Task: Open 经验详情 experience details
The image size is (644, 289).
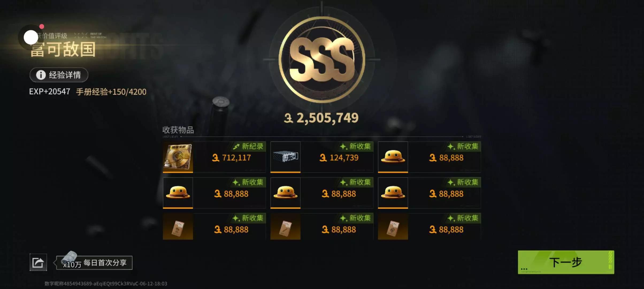Action: coord(59,75)
